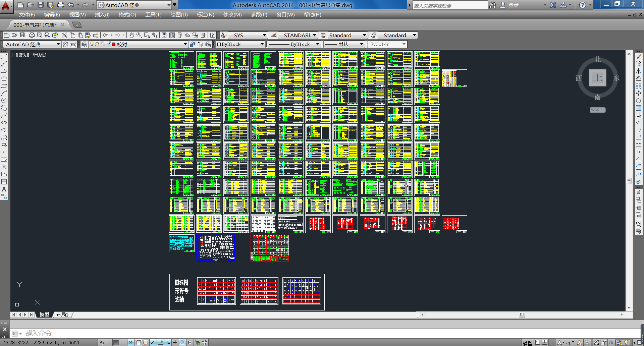
Task: Click the red layer color swatch
Action: 114,44
